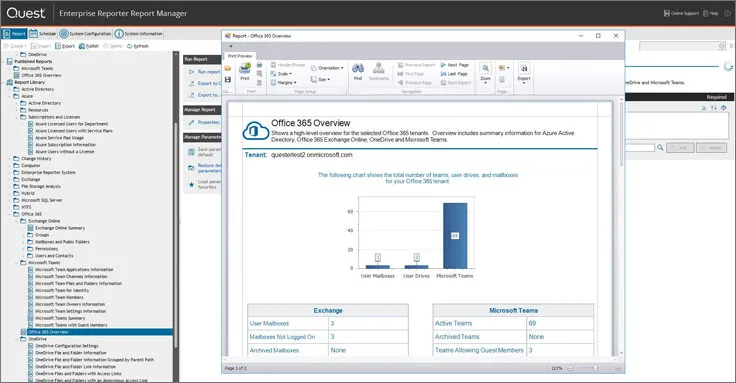Click the search field at top right
The width and height of the screenshot is (736, 383).
[x=682, y=46]
